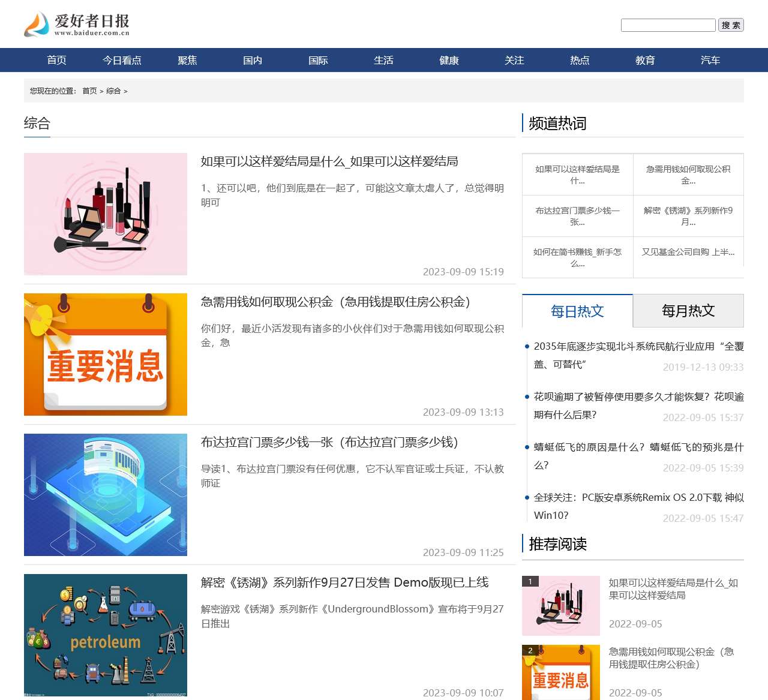Screen dimensions: 768x700
Task: Switch to the 每日热文 tab
Action: 577,311
